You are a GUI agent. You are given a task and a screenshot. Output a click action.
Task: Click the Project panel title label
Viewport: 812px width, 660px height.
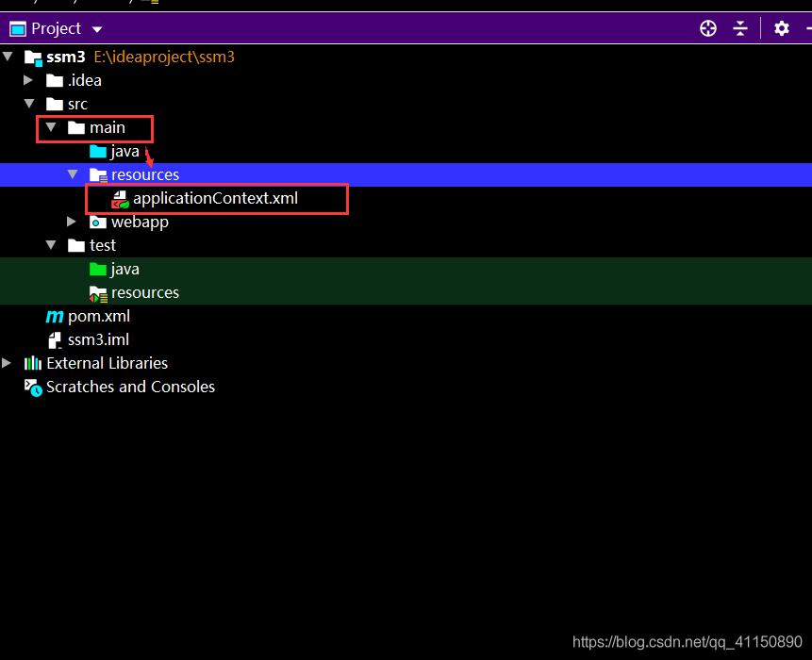coord(56,28)
